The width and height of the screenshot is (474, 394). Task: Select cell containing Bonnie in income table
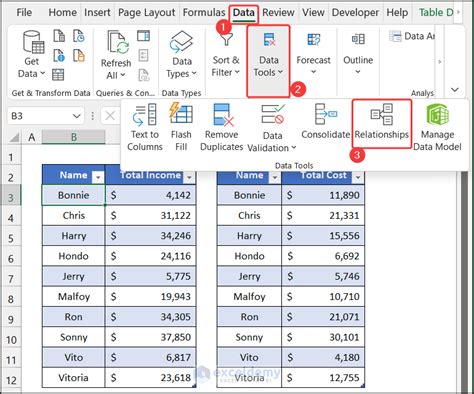point(73,195)
